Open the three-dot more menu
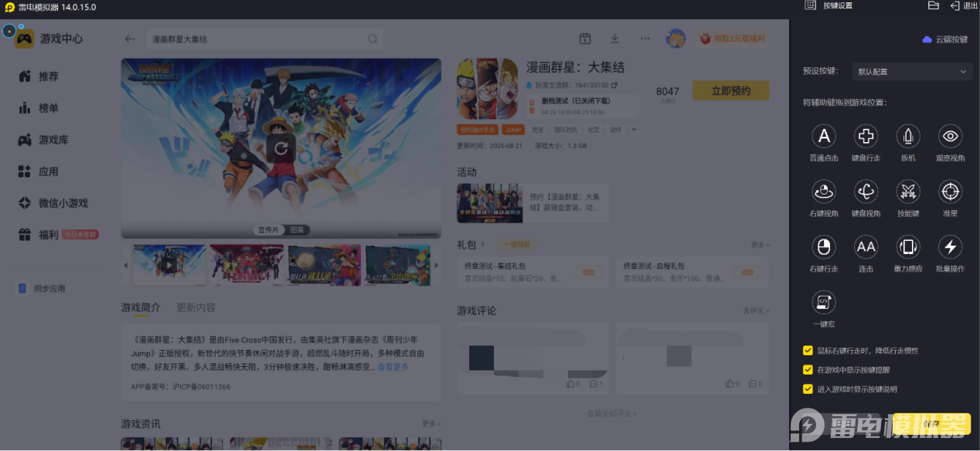 645,39
